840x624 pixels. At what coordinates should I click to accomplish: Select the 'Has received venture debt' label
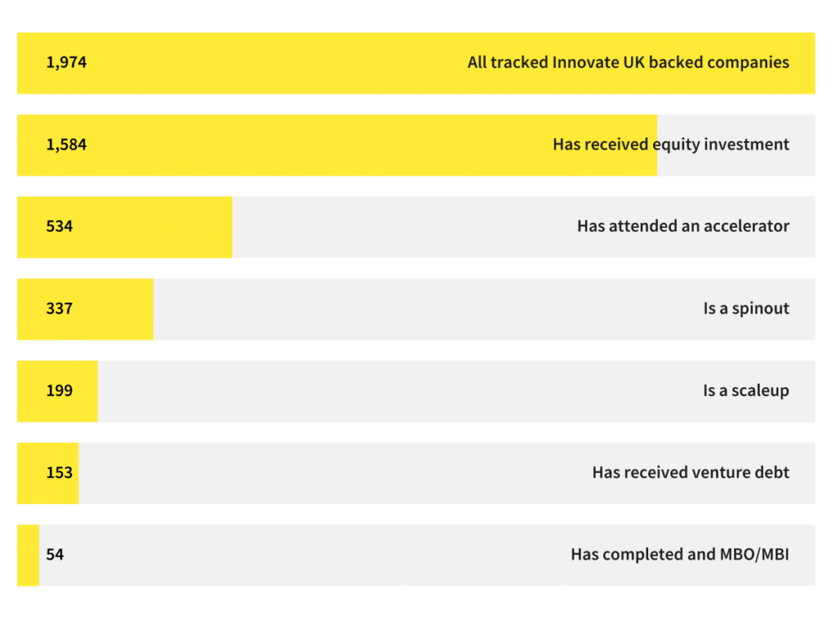(x=690, y=472)
